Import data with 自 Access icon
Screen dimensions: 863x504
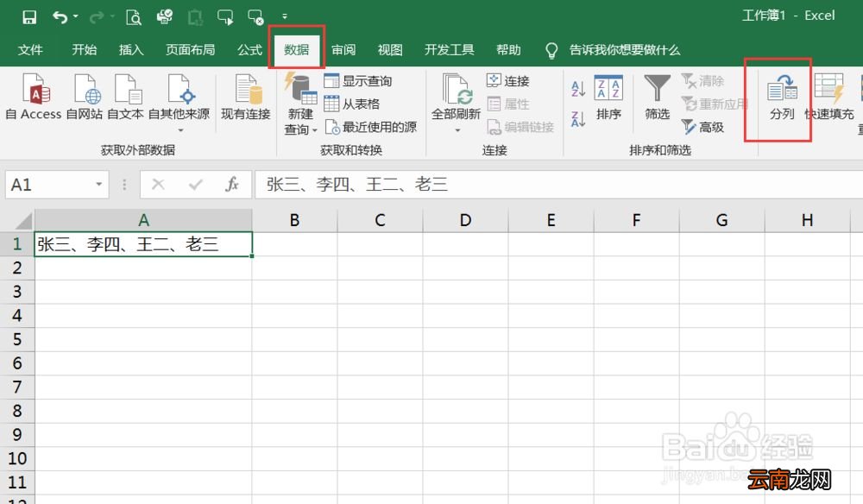pyautogui.click(x=34, y=98)
